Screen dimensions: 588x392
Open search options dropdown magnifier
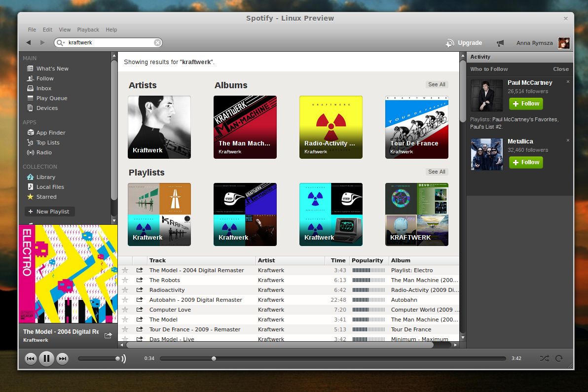click(x=60, y=43)
